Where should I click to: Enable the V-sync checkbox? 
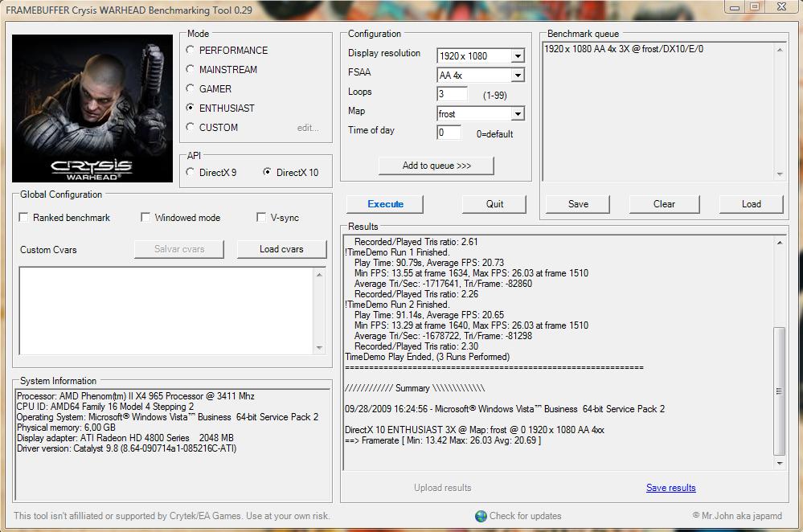click(x=261, y=217)
